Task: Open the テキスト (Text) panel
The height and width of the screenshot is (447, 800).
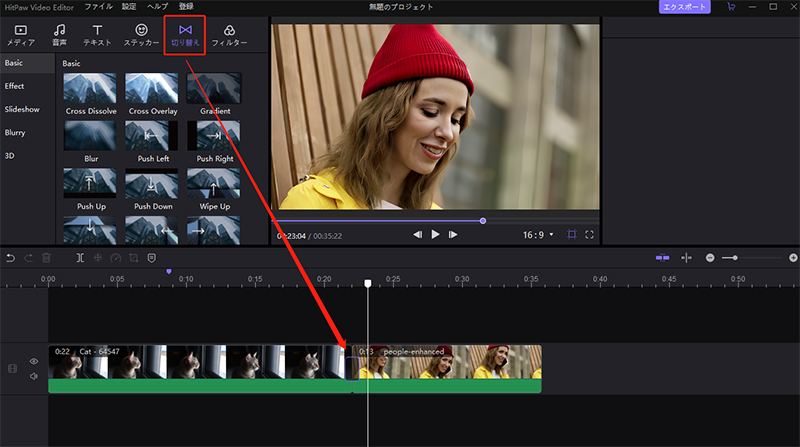Action: pos(97,35)
